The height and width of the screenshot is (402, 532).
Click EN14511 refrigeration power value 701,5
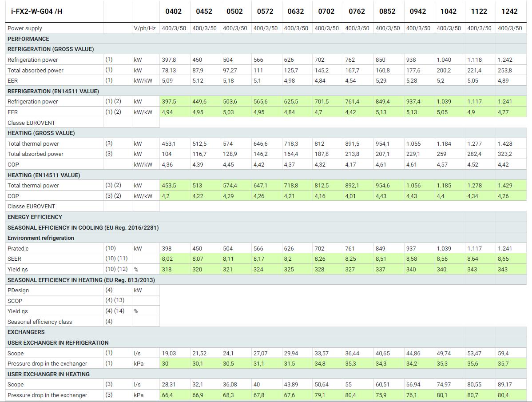pyautogui.click(x=322, y=101)
